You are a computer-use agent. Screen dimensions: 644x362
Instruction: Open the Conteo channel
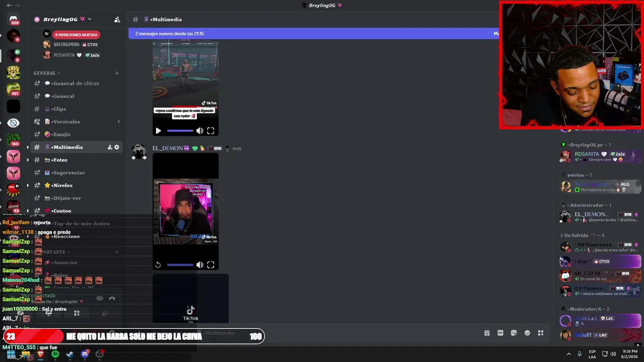click(x=75, y=211)
